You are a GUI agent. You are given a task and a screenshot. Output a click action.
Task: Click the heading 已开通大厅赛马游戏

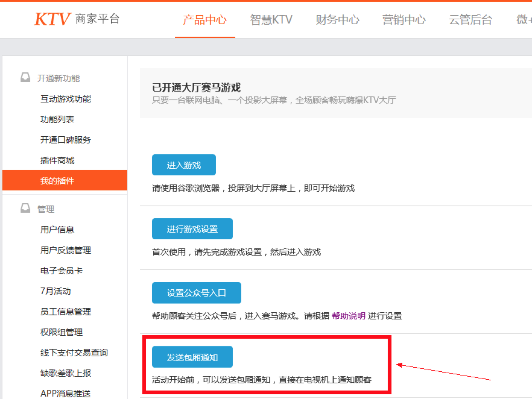pyautogui.click(x=196, y=88)
